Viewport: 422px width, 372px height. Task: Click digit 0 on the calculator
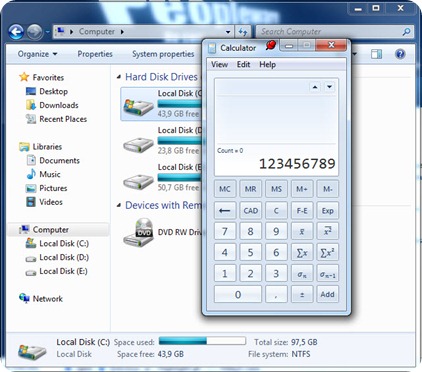pos(238,294)
